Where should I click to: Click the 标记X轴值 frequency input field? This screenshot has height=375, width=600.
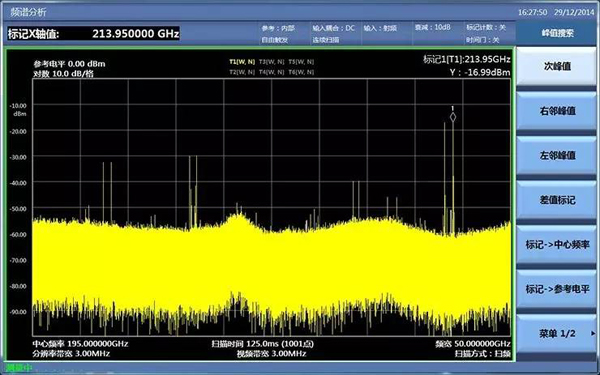tap(93, 34)
